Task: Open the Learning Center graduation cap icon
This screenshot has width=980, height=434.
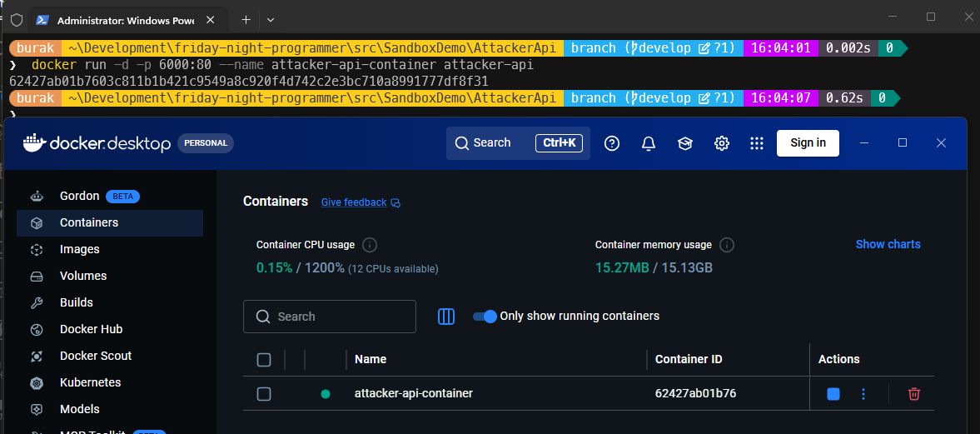Action: coord(685,143)
